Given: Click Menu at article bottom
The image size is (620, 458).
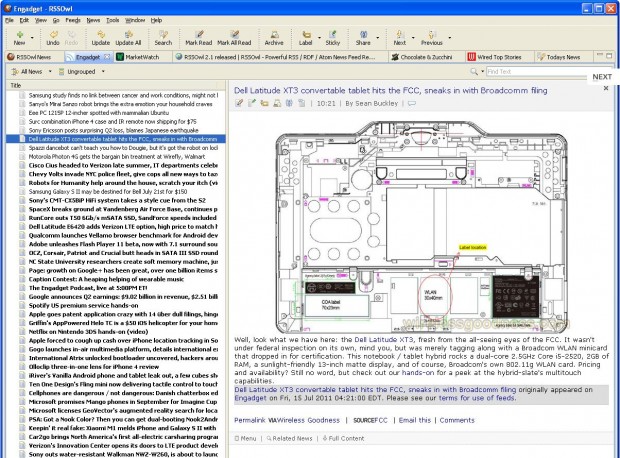Looking at the screenshot, I should [245, 438].
